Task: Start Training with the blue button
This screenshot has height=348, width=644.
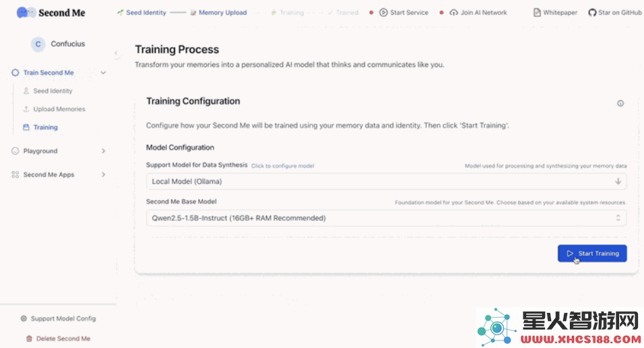Action: [x=592, y=254]
